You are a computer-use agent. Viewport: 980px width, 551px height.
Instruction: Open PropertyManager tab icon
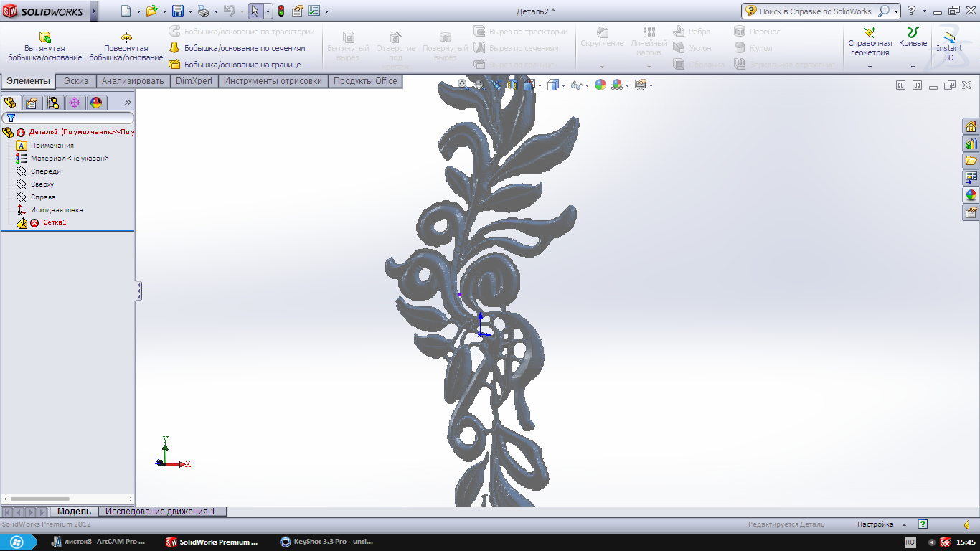click(32, 103)
